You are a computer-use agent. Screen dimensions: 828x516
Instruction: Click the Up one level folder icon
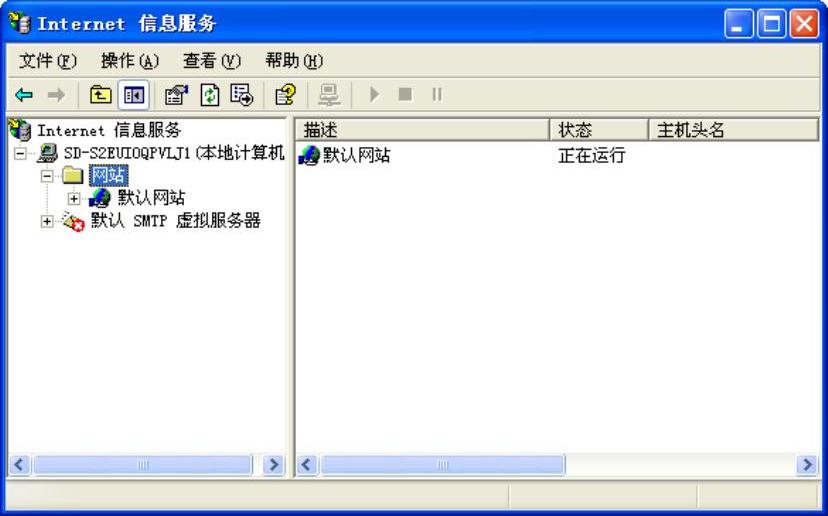tap(100, 95)
